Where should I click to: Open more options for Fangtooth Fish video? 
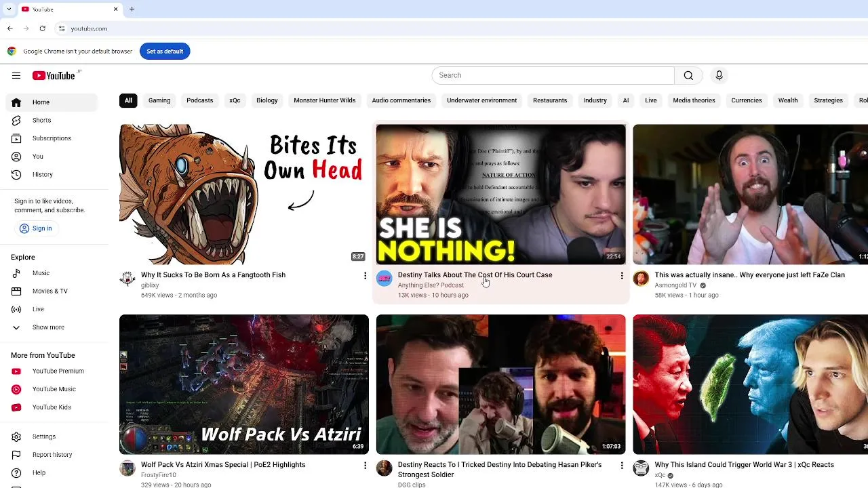(365, 276)
